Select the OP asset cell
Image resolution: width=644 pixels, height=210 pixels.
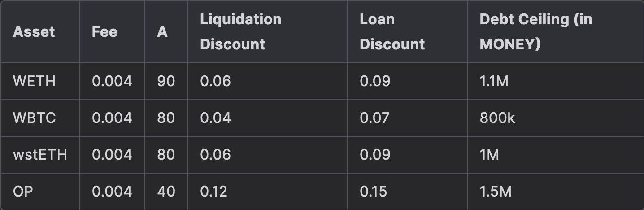pyautogui.click(x=23, y=192)
